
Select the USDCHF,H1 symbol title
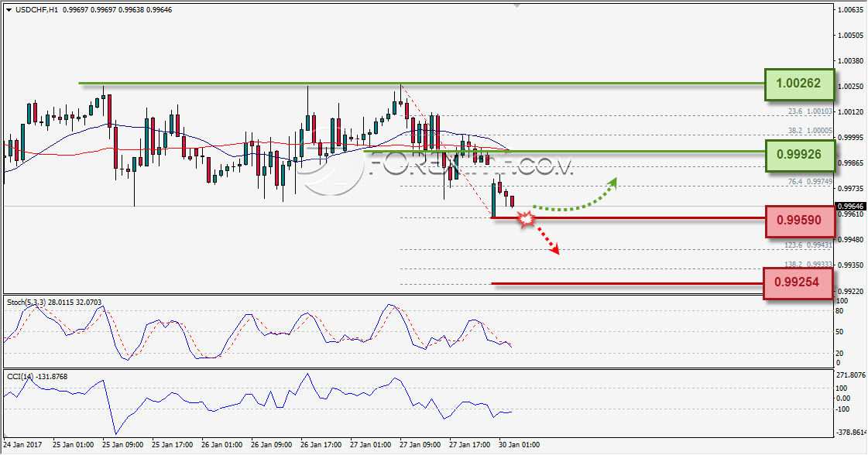(36, 10)
